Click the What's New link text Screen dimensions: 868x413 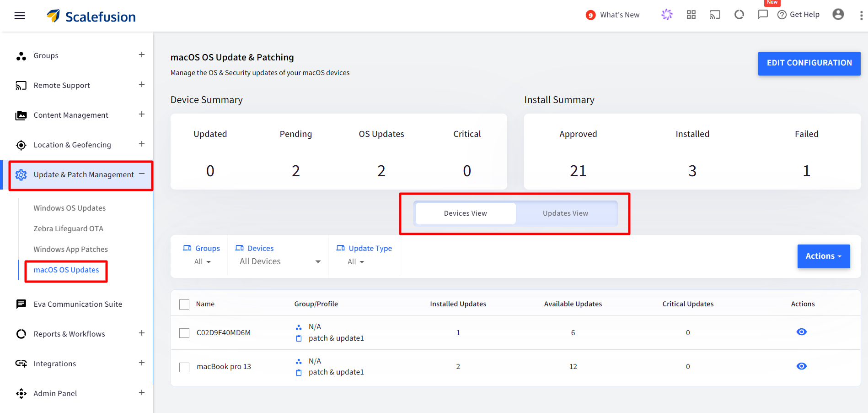click(x=620, y=15)
